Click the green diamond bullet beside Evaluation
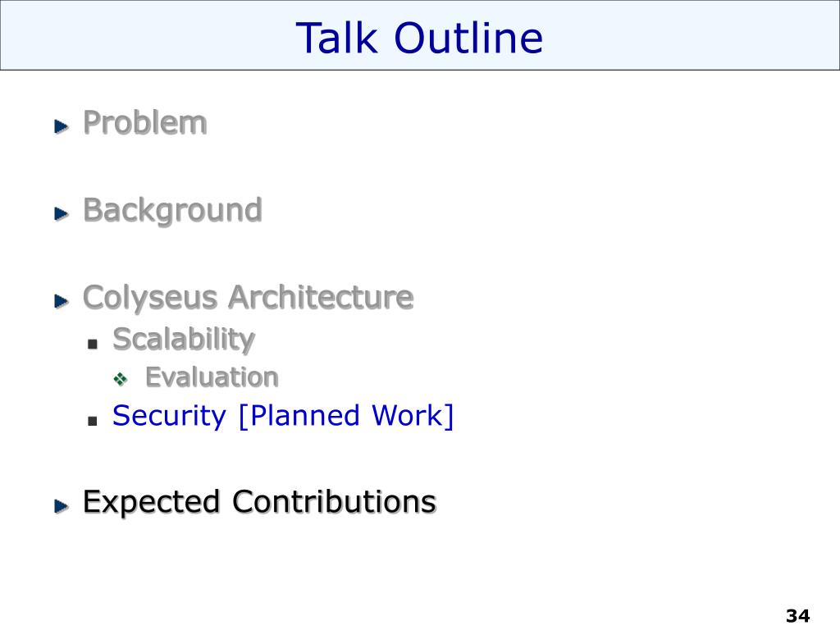Image resolution: width=840 pixels, height=630 pixels. pyautogui.click(x=121, y=379)
